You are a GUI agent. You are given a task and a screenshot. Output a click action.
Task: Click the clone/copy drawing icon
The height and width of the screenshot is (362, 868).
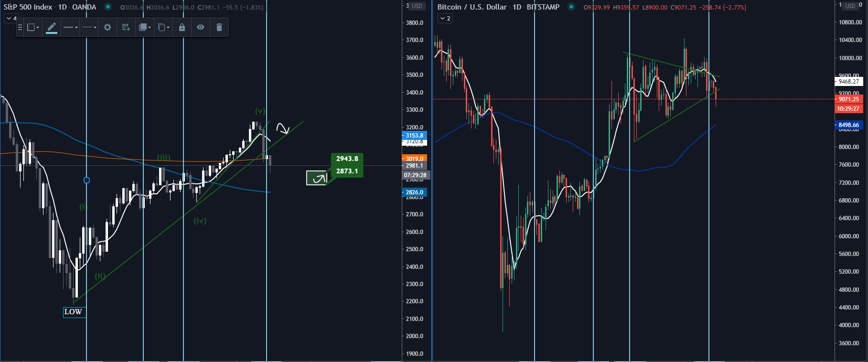[x=163, y=27]
